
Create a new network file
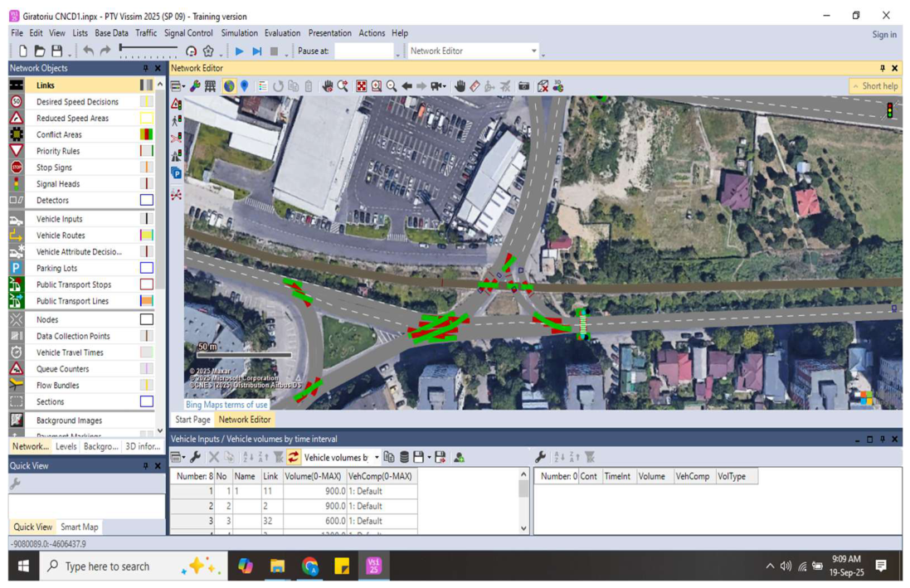[x=22, y=51]
